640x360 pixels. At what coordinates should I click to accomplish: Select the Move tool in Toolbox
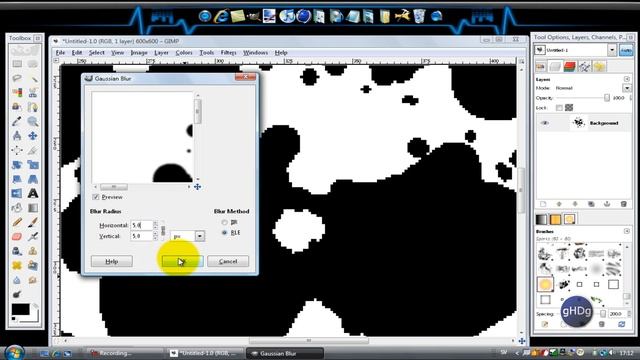point(33,136)
